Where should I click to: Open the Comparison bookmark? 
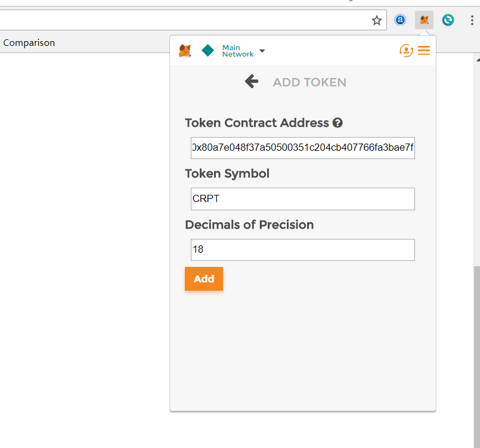coord(29,43)
